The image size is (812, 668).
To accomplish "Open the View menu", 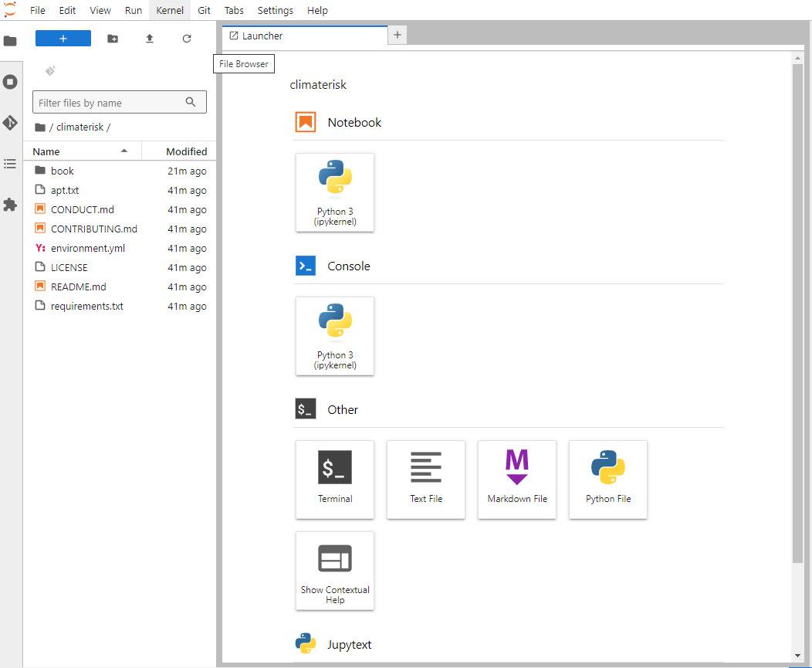I will pyautogui.click(x=100, y=10).
